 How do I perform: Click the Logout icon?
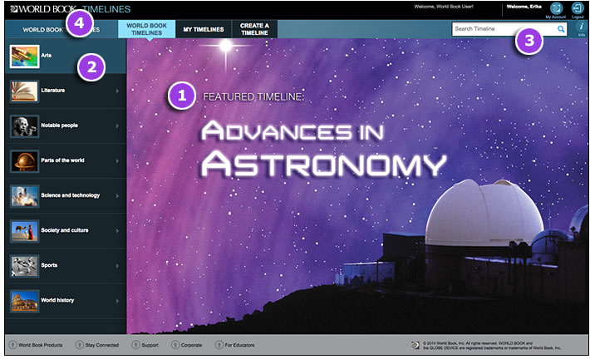pos(578,8)
